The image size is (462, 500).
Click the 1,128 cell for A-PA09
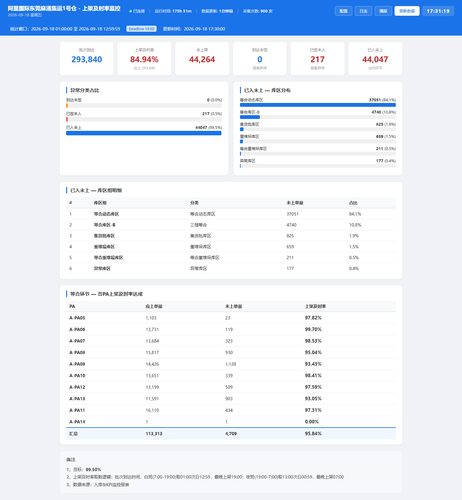(x=231, y=364)
